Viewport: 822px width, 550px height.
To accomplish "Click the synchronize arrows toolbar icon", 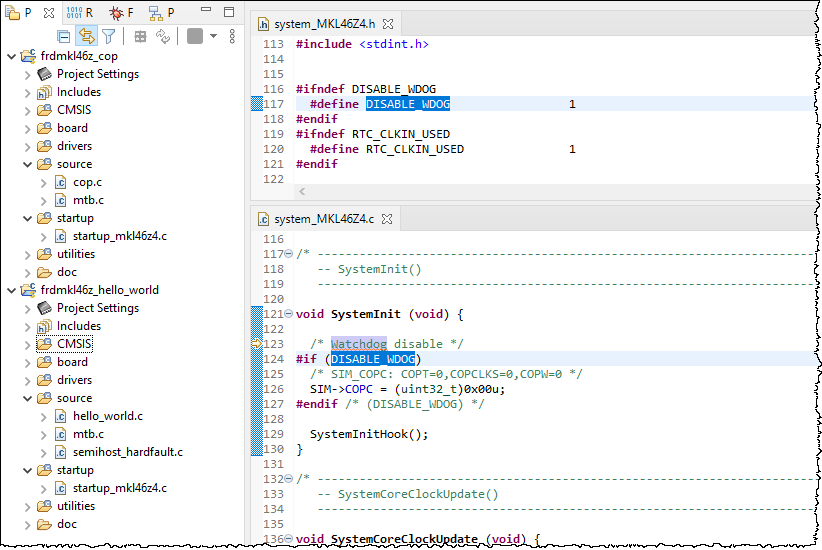I will coord(163,36).
